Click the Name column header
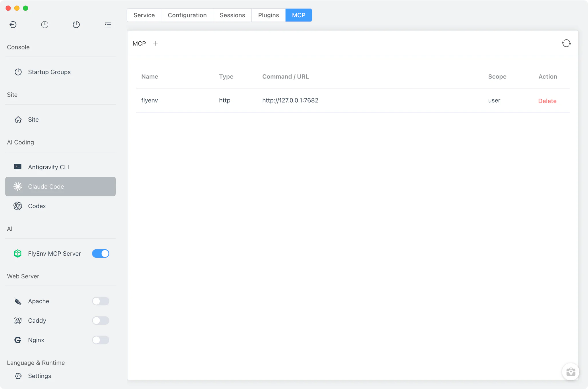Screen dimensions: 588x389 (150, 76)
